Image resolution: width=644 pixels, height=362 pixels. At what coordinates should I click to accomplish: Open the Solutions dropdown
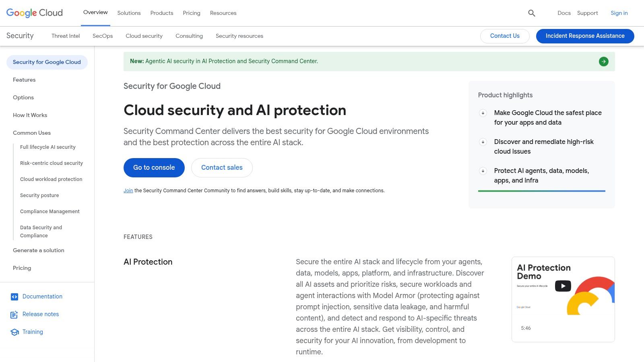129,13
